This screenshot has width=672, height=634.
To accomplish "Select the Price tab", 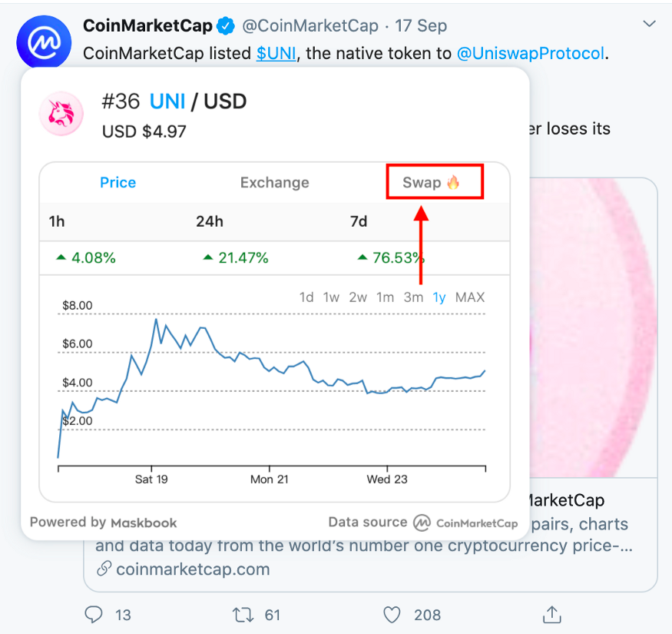I will click(x=118, y=183).
